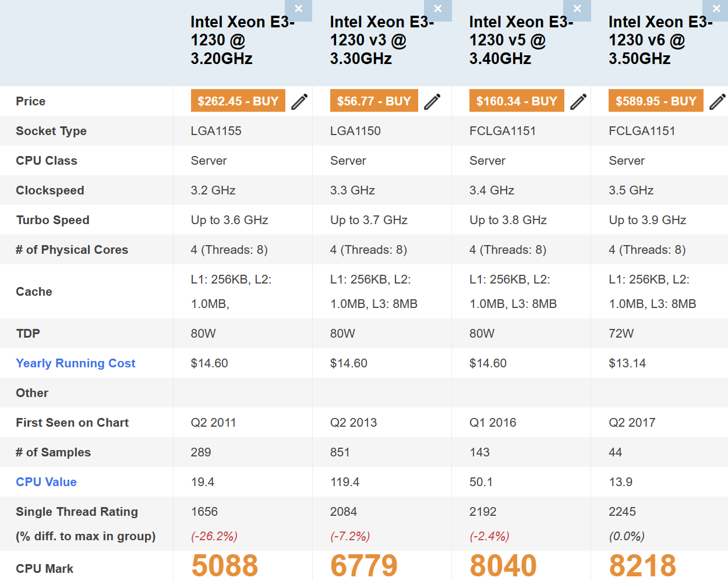Image resolution: width=728 pixels, height=581 pixels.
Task: Close the E3-1230 v5 column
Action: pos(577,9)
